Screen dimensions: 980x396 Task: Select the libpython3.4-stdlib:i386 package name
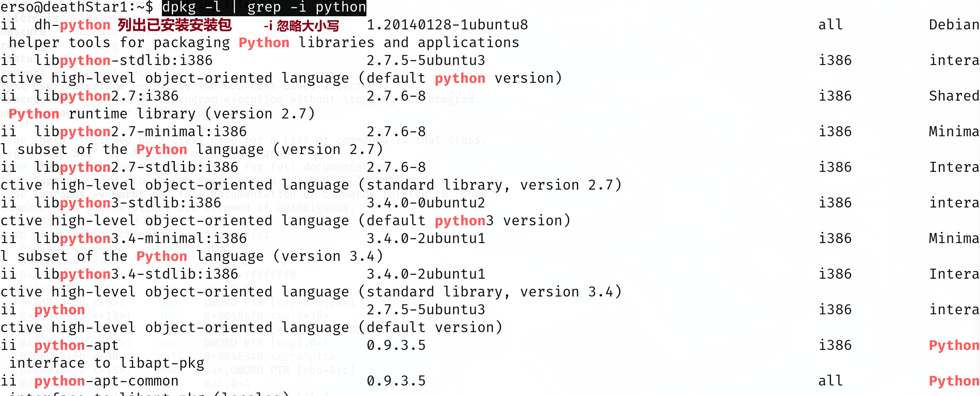point(136,274)
